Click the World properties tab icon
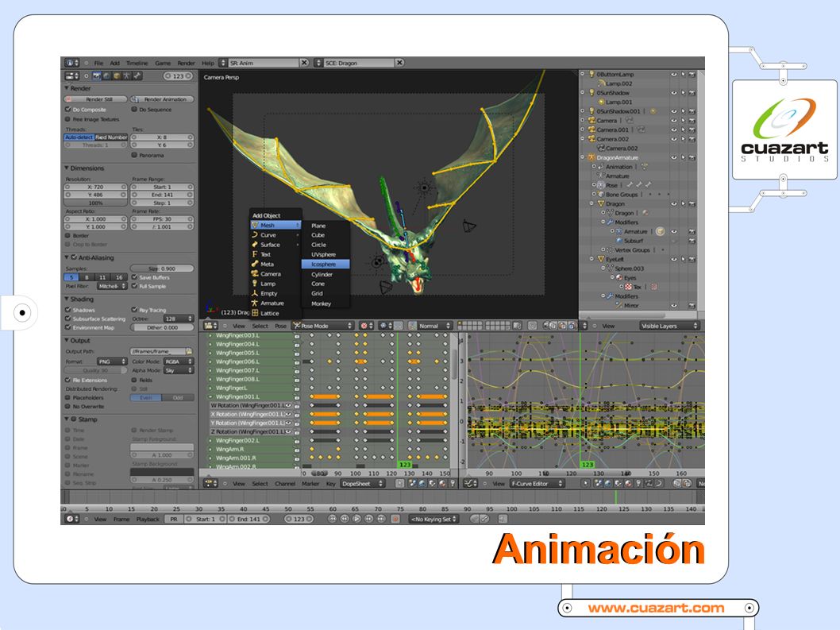The width and height of the screenshot is (840, 630). tap(117, 76)
